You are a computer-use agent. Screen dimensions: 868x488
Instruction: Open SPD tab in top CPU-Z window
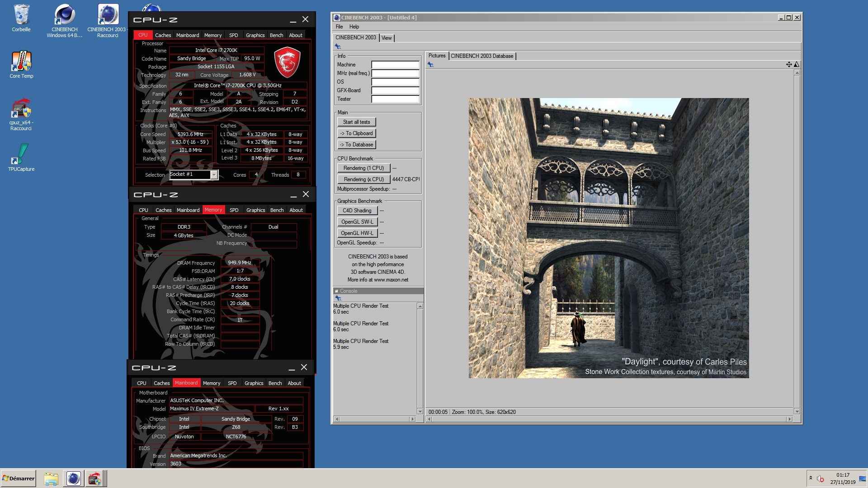[x=233, y=35]
